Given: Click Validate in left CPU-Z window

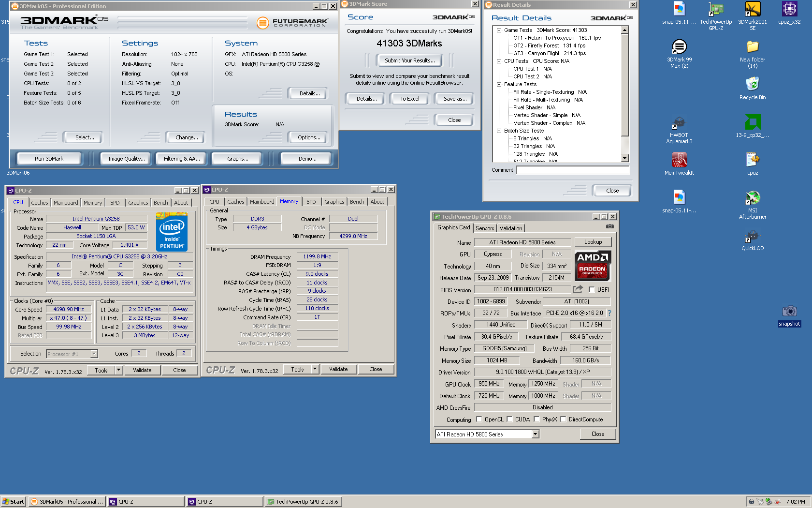Looking at the screenshot, I should tap(142, 370).
